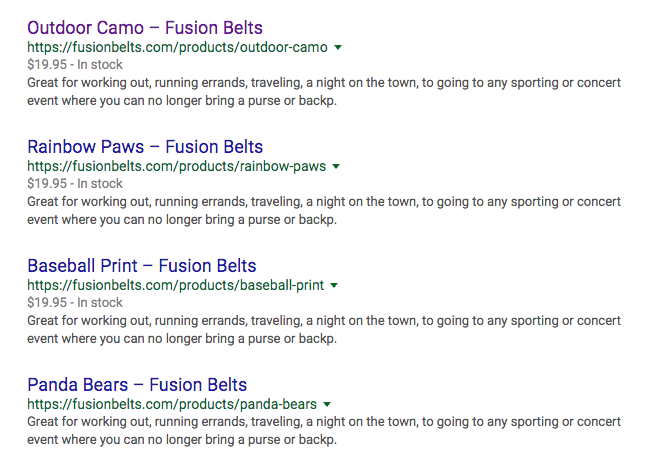Click the Outdoor Camo result description snippet
This screenshot has height=453, width=669.
[324, 92]
